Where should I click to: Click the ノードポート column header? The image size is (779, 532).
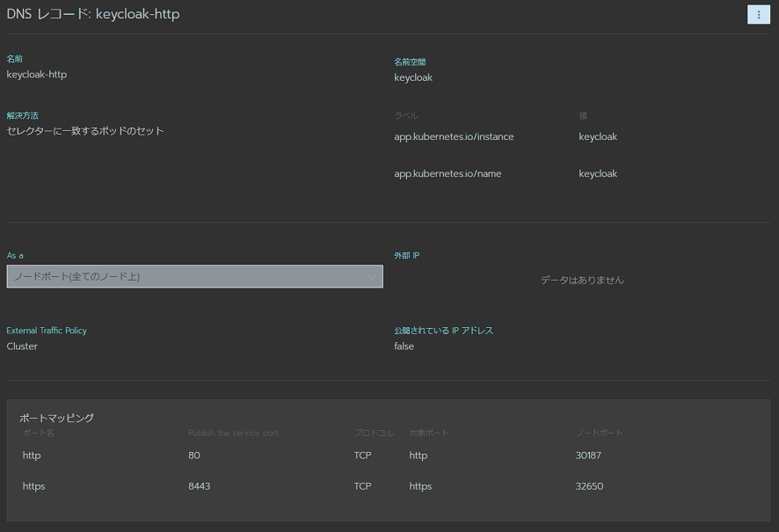599,434
